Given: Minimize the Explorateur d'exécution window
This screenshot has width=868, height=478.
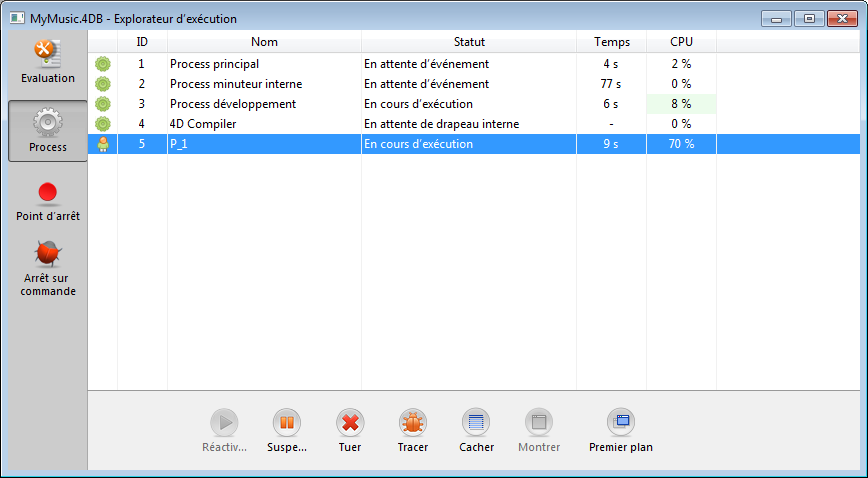Looking at the screenshot, I should click(777, 19).
